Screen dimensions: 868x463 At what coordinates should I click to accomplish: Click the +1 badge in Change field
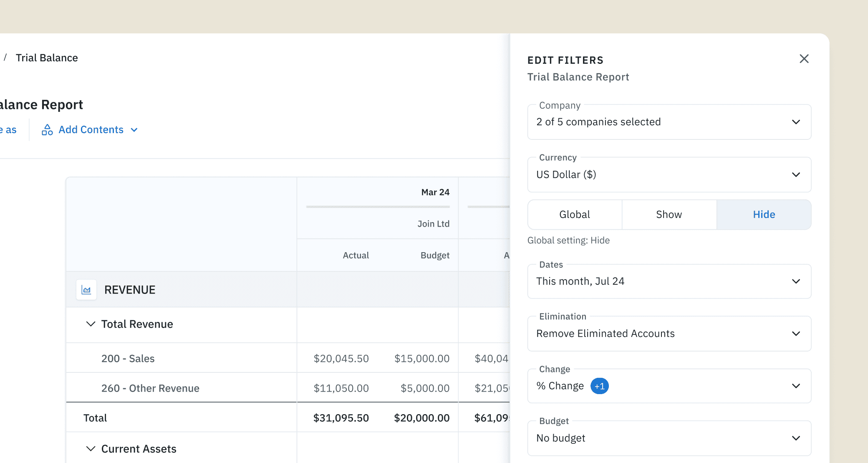[599, 386]
